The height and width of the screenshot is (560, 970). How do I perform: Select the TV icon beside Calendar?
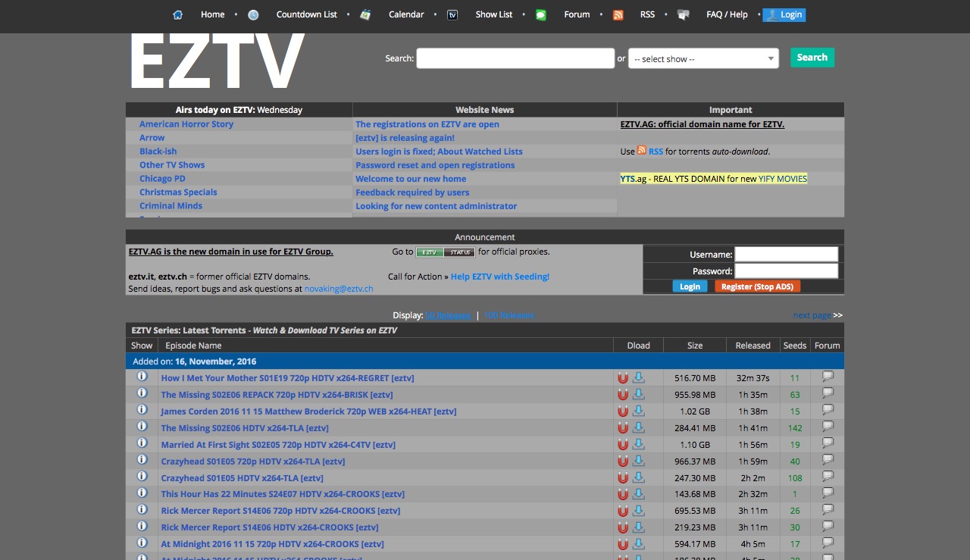452,14
